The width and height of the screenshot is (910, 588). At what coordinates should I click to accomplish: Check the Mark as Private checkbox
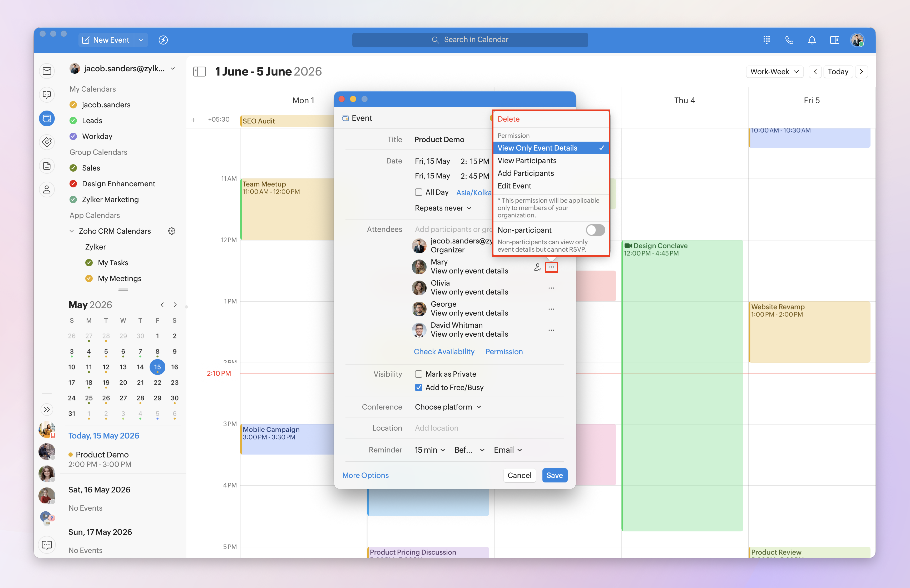coord(418,374)
